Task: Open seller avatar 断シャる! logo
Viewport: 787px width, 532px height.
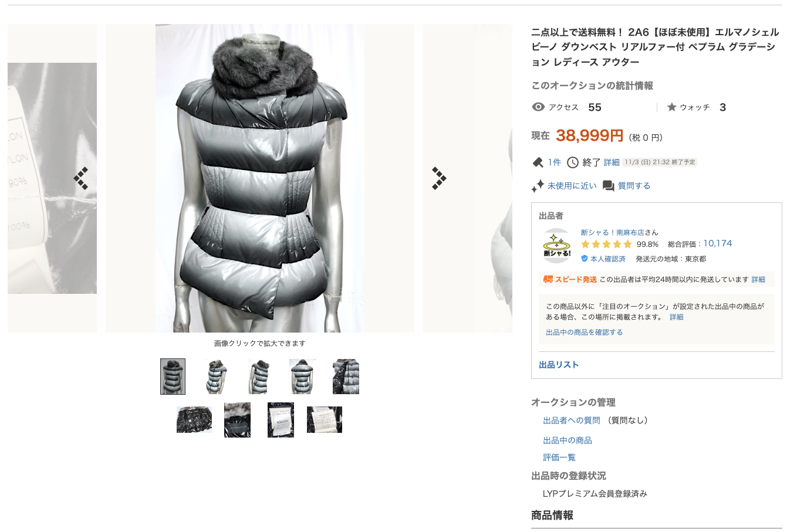Action: (557, 246)
